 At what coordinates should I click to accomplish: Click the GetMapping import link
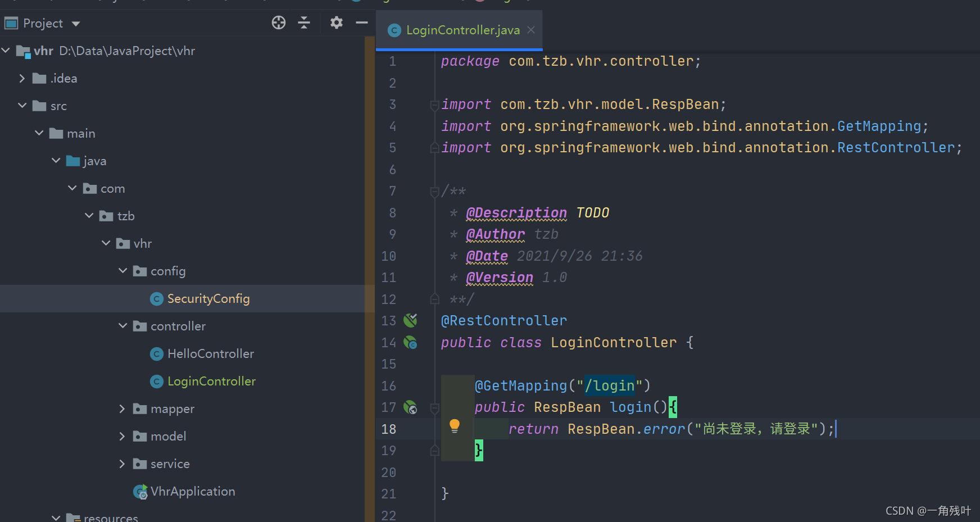point(879,126)
